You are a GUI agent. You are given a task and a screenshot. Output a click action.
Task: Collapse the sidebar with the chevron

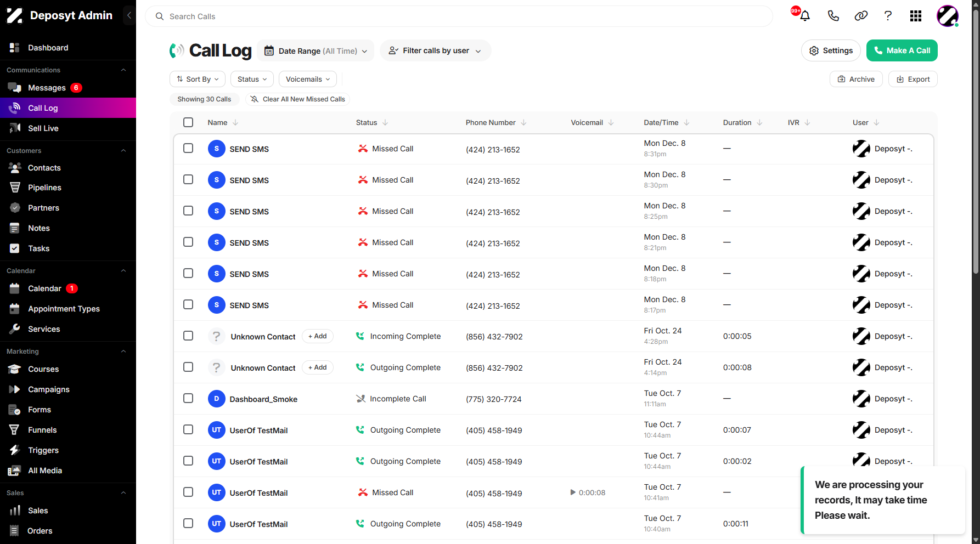tap(129, 15)
